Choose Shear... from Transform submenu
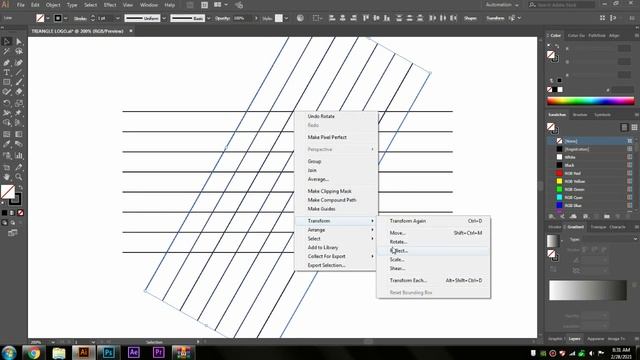The width and height of the screenshot is (640, 360). point(433,269)
